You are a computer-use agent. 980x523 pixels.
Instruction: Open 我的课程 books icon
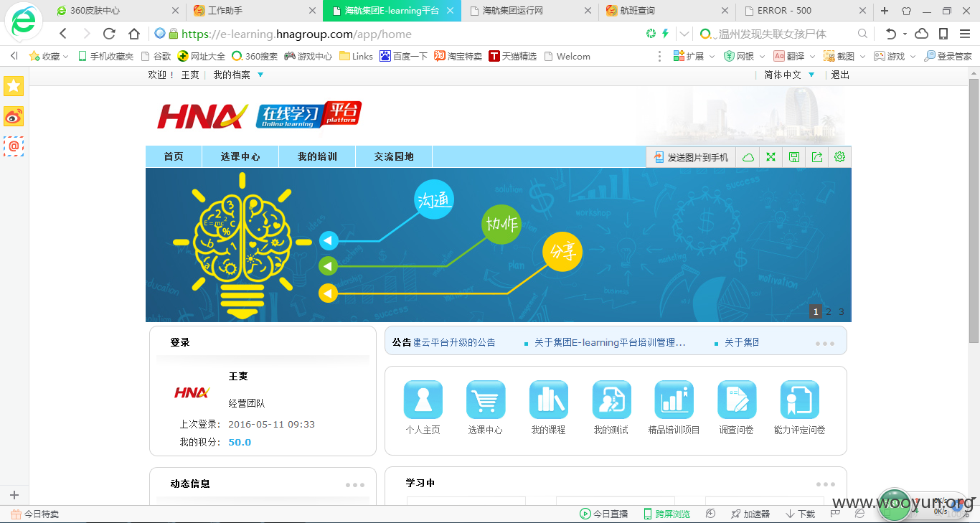point(548,400)
